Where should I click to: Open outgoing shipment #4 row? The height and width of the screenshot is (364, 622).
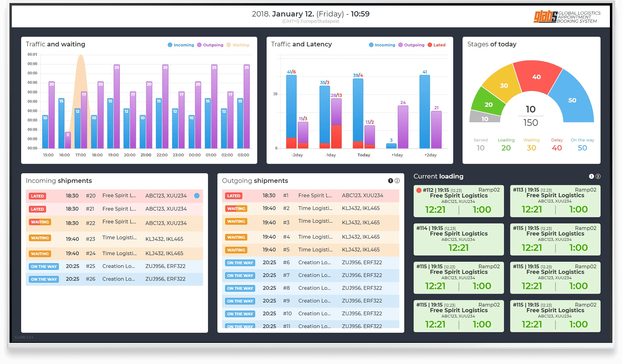pos(311,237)
